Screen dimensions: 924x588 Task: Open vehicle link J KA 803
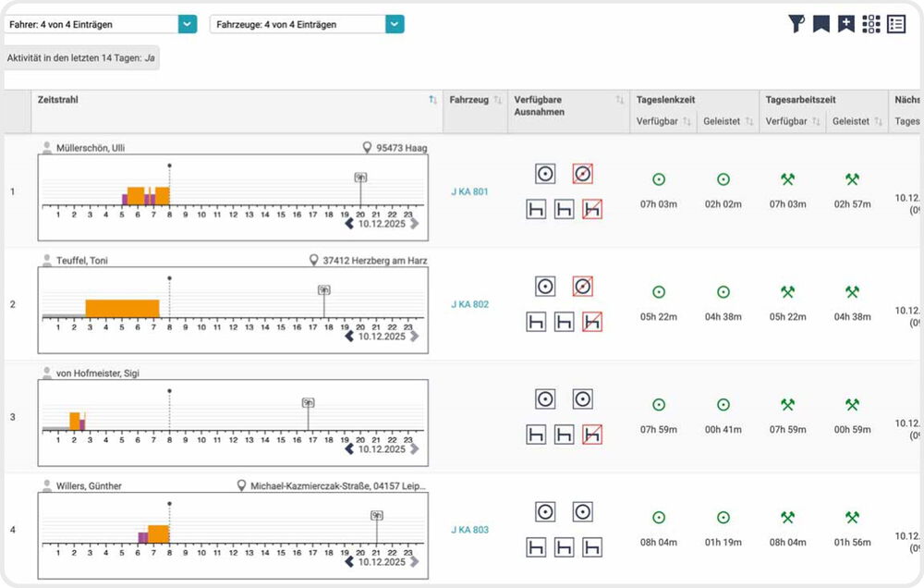(469, 530)
